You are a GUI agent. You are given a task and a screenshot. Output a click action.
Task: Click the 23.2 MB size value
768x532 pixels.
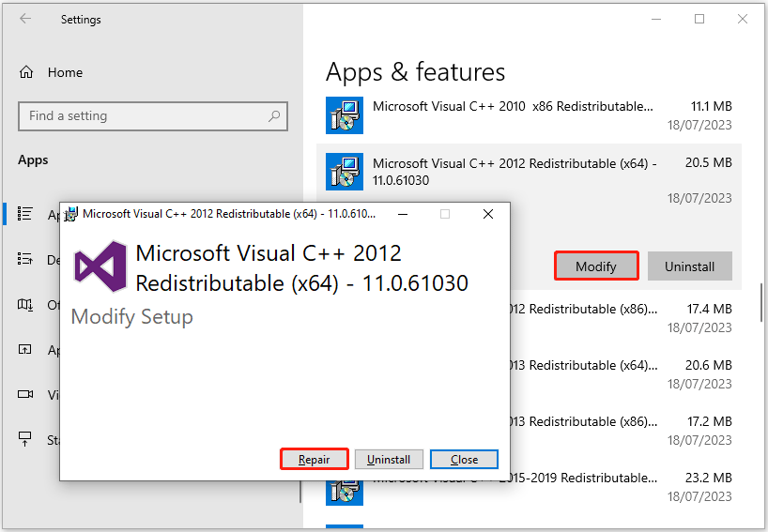point(708,478)
